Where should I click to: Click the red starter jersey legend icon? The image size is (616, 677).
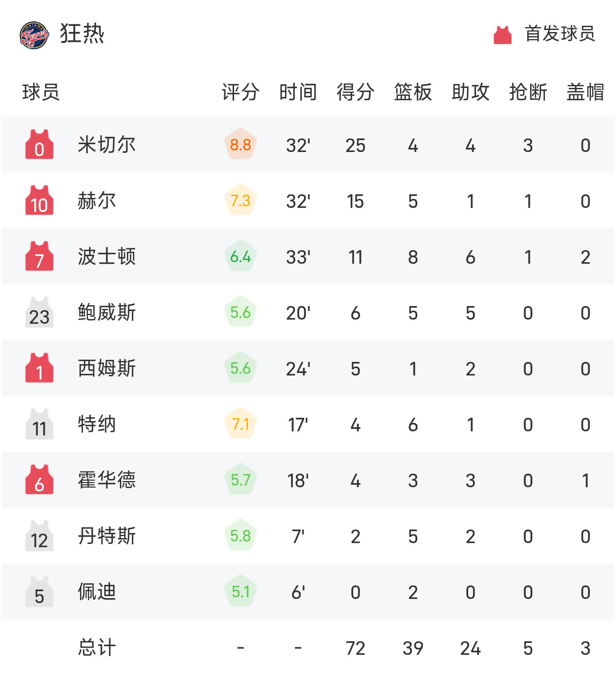(502, 35)
